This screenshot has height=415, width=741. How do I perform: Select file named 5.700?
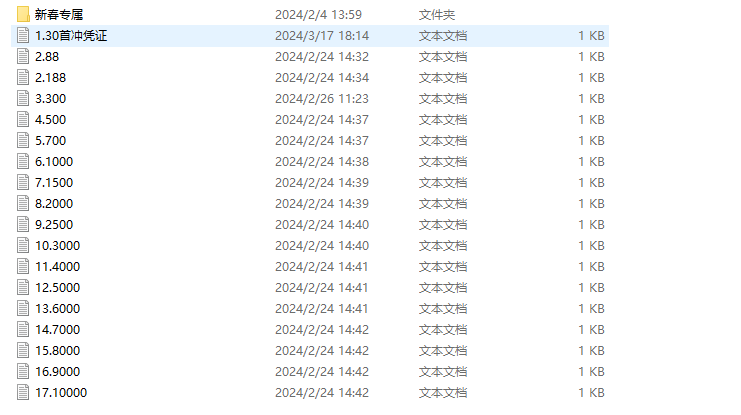tap(51, 140)
